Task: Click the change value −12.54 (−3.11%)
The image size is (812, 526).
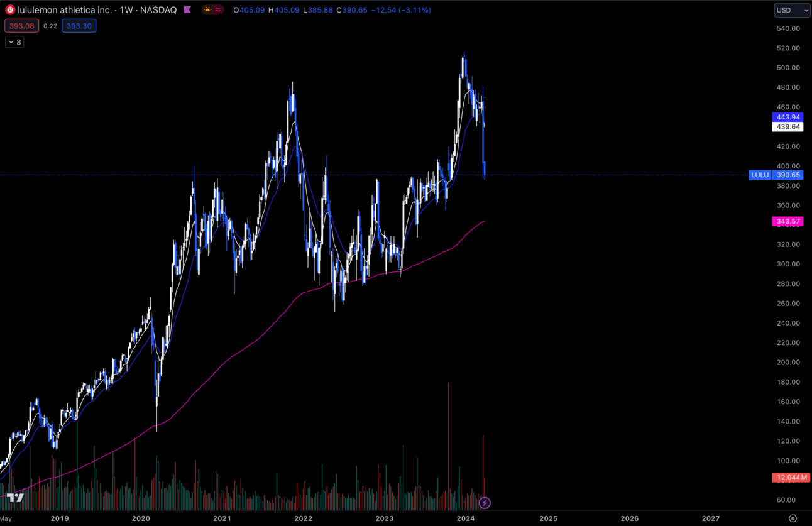Action: (x=401, y=10)
